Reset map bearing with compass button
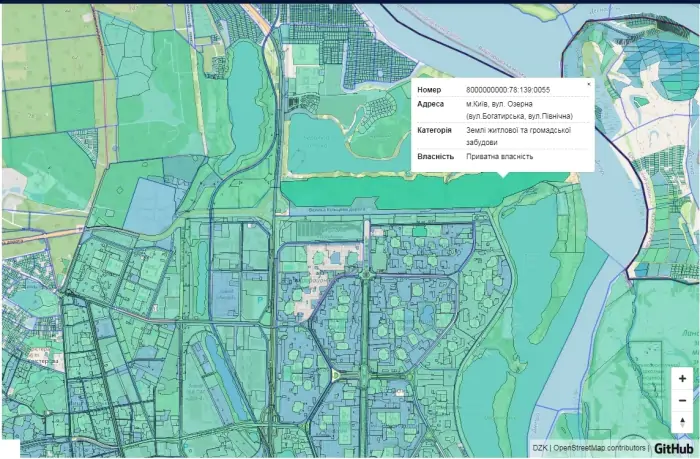The width and height of the screenshot is (700, 459). 682,422
